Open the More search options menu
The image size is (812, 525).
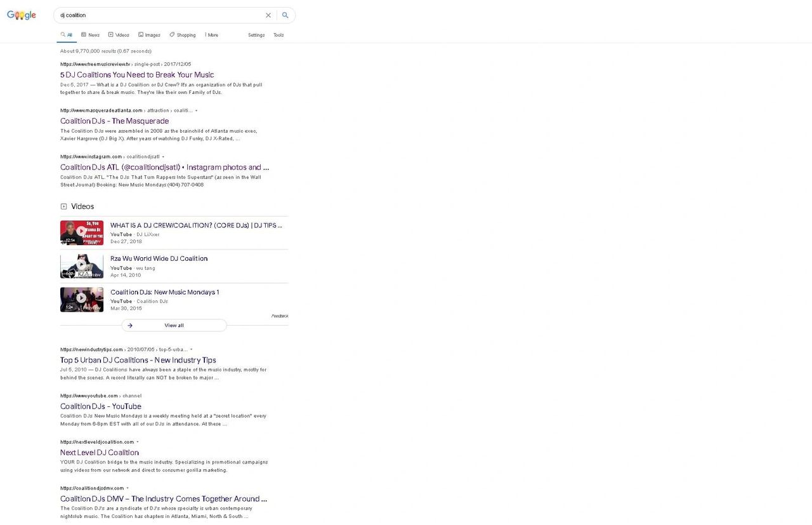pyautogui.click(x=211, y=35)
